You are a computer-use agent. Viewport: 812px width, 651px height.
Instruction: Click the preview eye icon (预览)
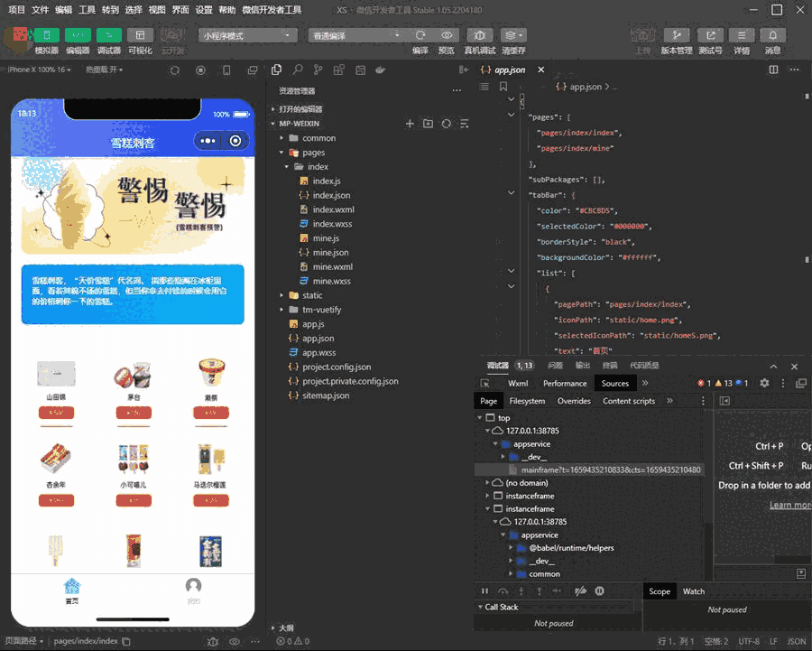click(446, 35)
